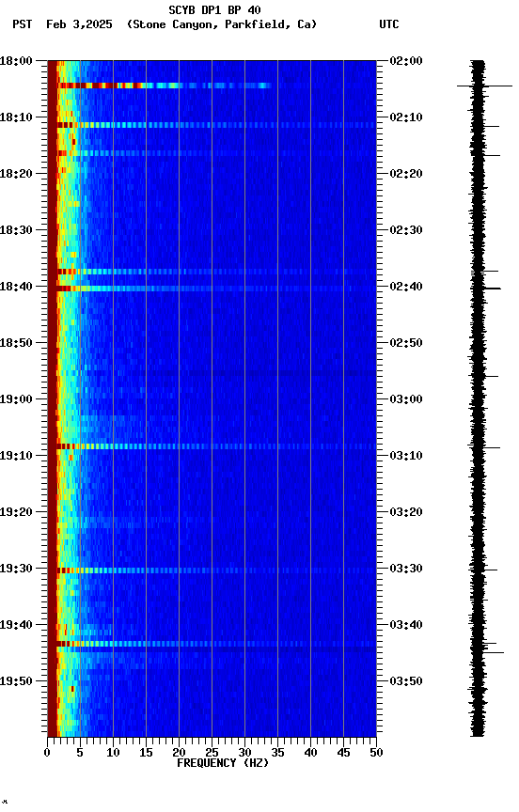Click the 18:40 PST time label
Image resolution: width=519 pixels, height=812 pixels.
(x=16, y=287)
